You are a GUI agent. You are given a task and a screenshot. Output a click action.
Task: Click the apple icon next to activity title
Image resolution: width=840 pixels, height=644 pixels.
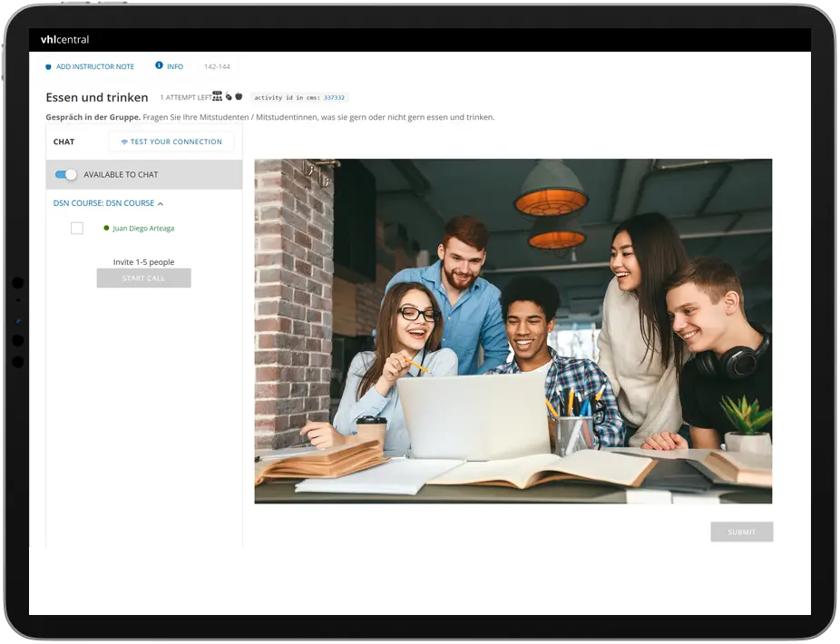click(239, 97)
